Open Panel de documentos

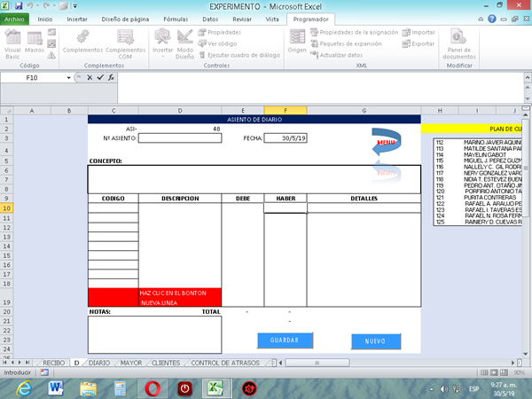tap(459, 44)
